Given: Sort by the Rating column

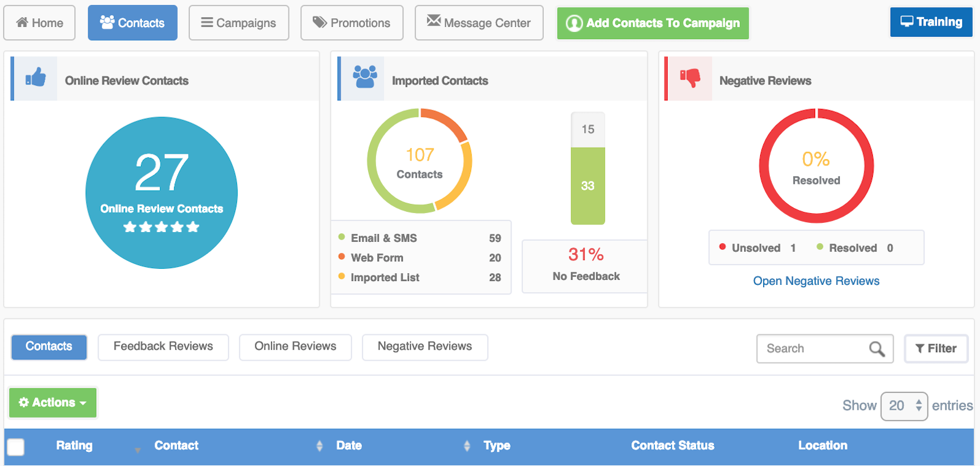Looking at the screenshot, I should coord(74,446).
